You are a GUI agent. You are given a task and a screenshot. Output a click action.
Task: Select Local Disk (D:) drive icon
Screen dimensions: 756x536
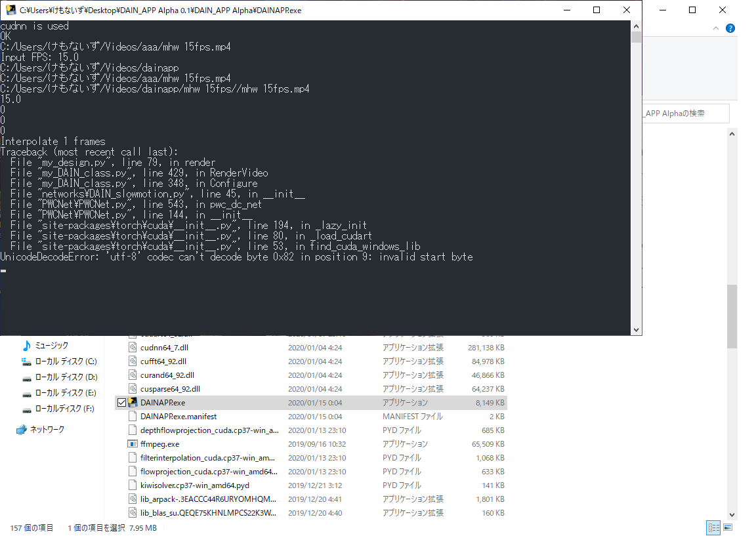click(x=26, y=377)
